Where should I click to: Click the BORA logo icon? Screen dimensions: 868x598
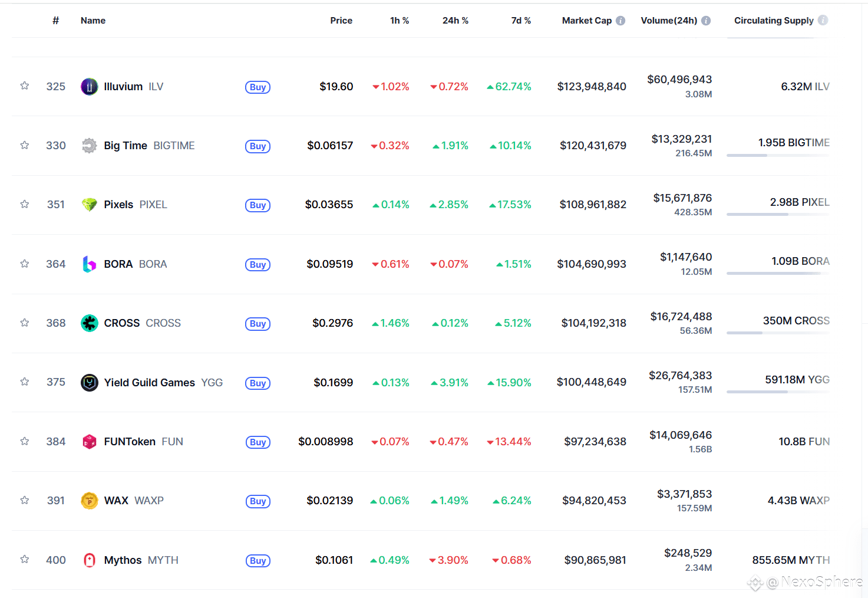(x=89, y=264)
